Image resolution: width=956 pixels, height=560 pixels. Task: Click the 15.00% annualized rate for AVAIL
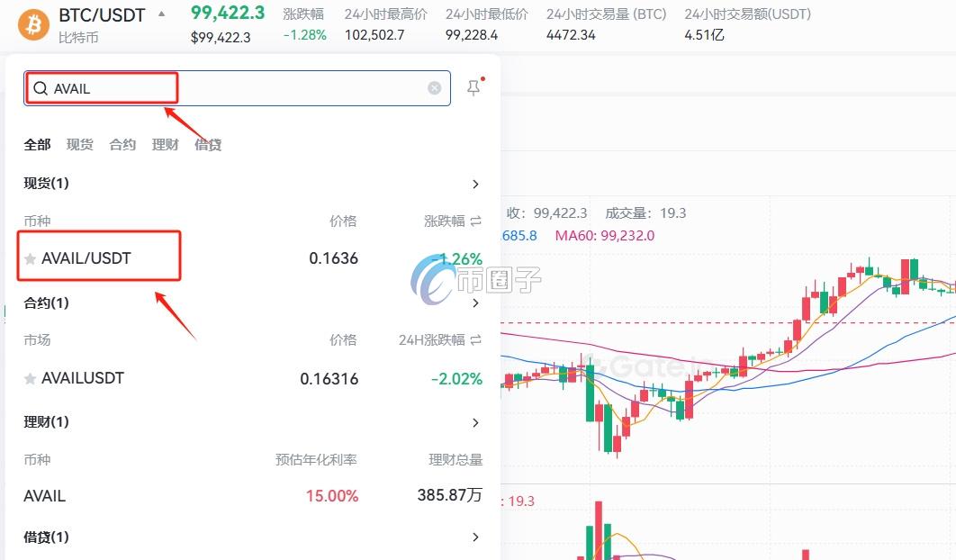tap(331, 496)
